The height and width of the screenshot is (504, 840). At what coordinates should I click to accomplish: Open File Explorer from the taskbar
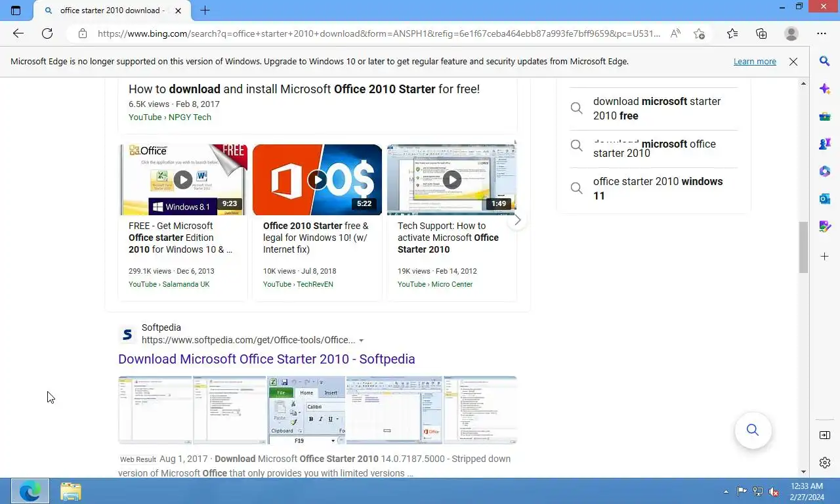pyautogui.click(x=70, y=491)
